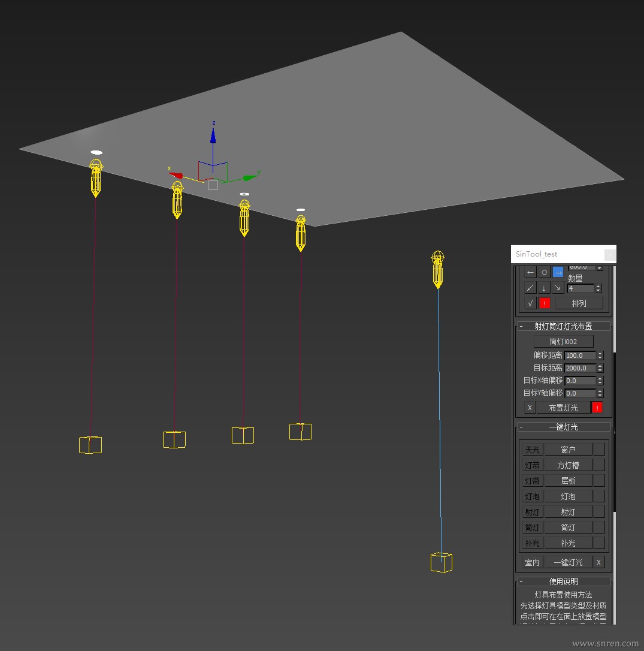Select the rightmost target box of the four-light row
The image size is (644, 651).
click(300, 432)
